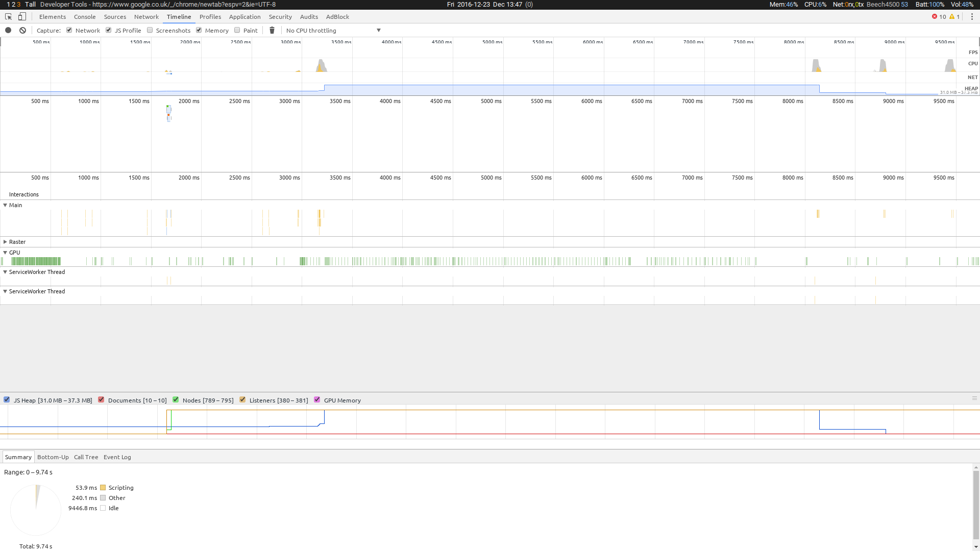Image resolution: width=980 pixels, height=551 pixels.
Task: Collapse the first ServiceWorker Thread track
Action: (x=5, y=272)
